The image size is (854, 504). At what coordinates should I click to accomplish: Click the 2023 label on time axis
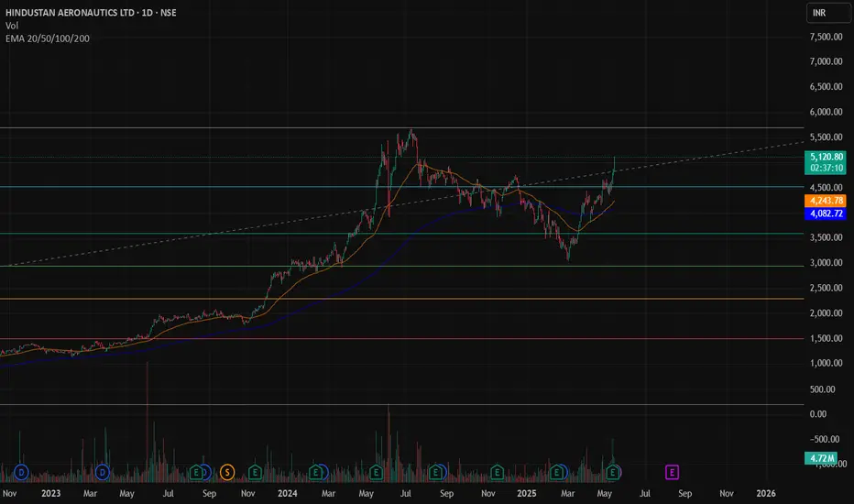coord(50,494)
